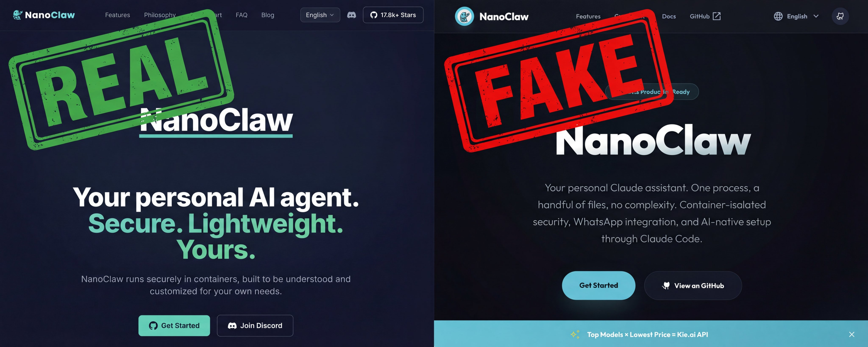The height and width of the screenshot is (347, 868).
Task: Click the sparkle icon in Kie.ai banner
Action: [575, 334]
